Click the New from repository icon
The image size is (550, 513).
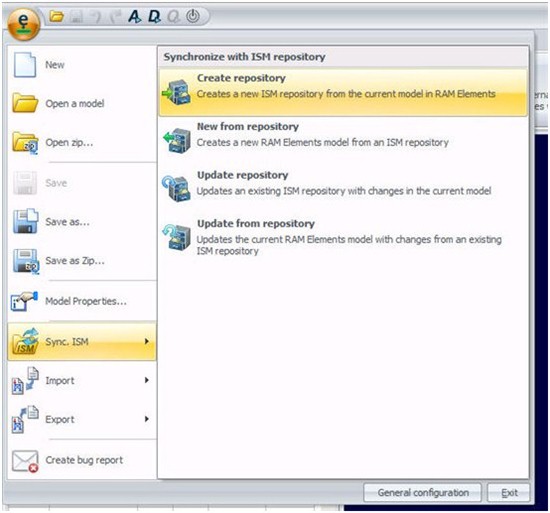pyautogui.click(x=177, y=140)
